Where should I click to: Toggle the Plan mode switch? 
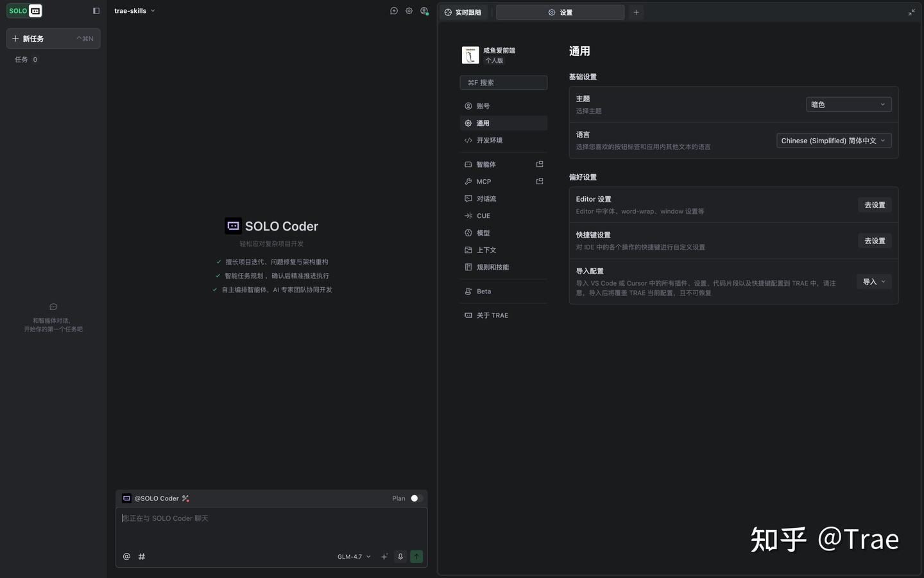(416, 498)
